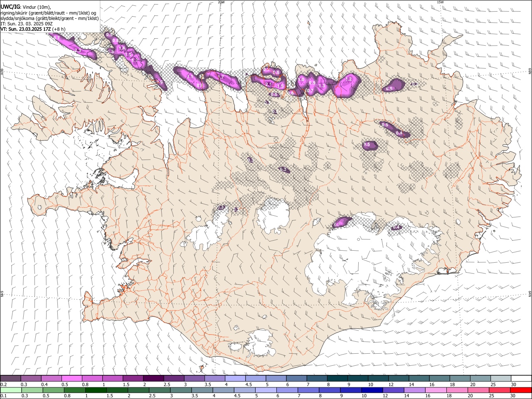The width and height of the screenshot is (532, 399).
Task: Click the '2.3' snowfall value on the map
Action: 77,50
